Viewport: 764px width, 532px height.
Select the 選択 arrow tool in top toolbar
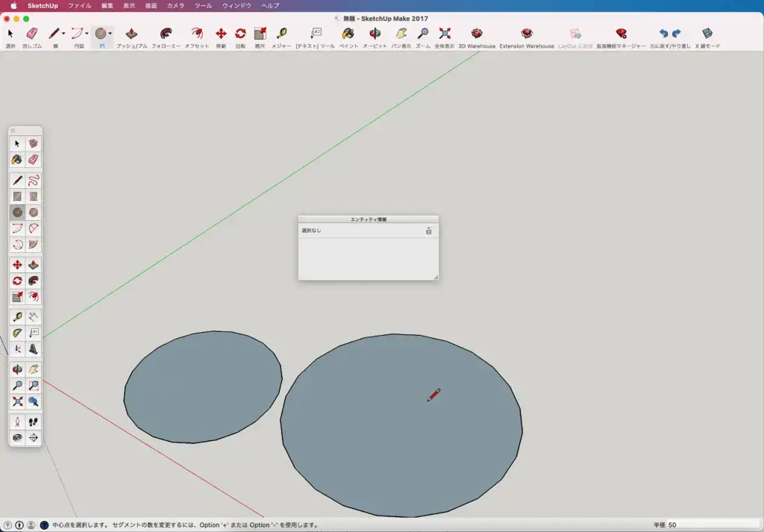coord(10,33)
